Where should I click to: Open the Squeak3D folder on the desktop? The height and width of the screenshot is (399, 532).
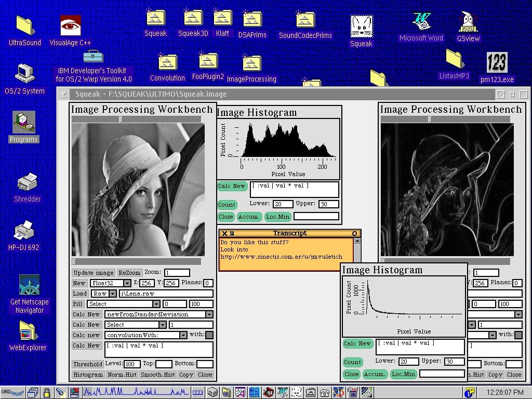click(193, 19)
